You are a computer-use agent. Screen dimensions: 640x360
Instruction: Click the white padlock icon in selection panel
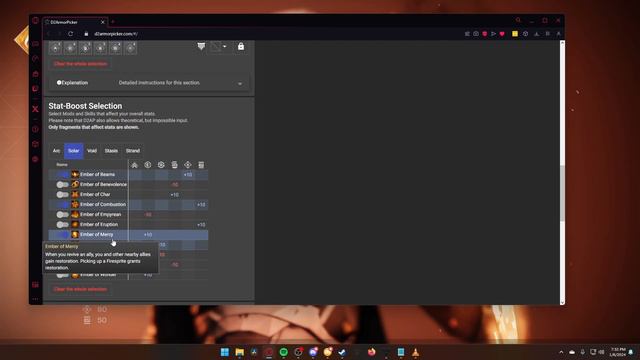[x=241, y=47]
